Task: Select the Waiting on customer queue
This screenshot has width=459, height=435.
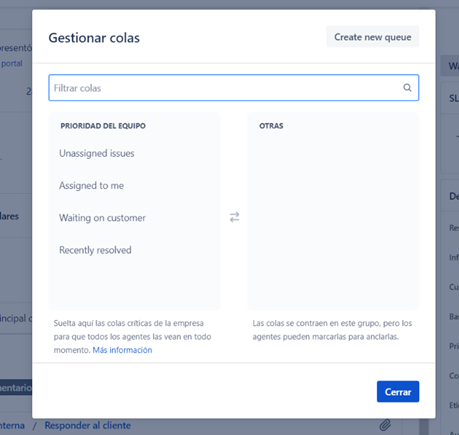Action: coord(102,218)
